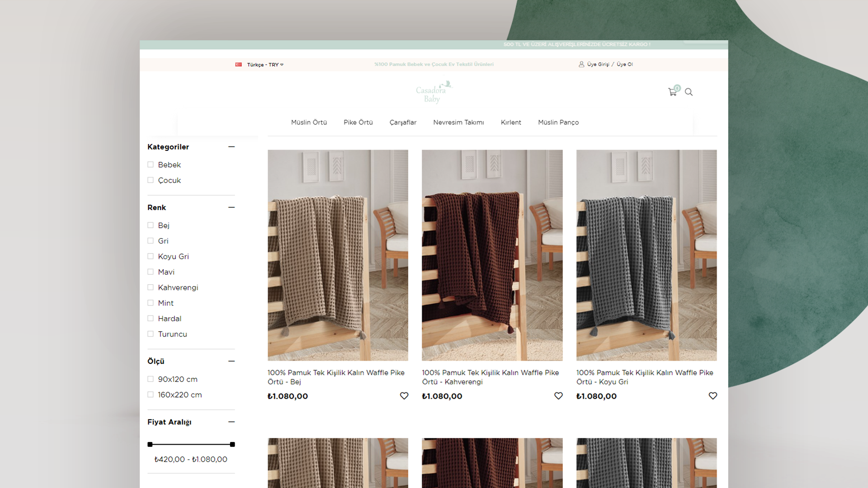The image size is (868, 488).
Task: Filter by 160x220 cm size
Action: click(x=151, y=394)
